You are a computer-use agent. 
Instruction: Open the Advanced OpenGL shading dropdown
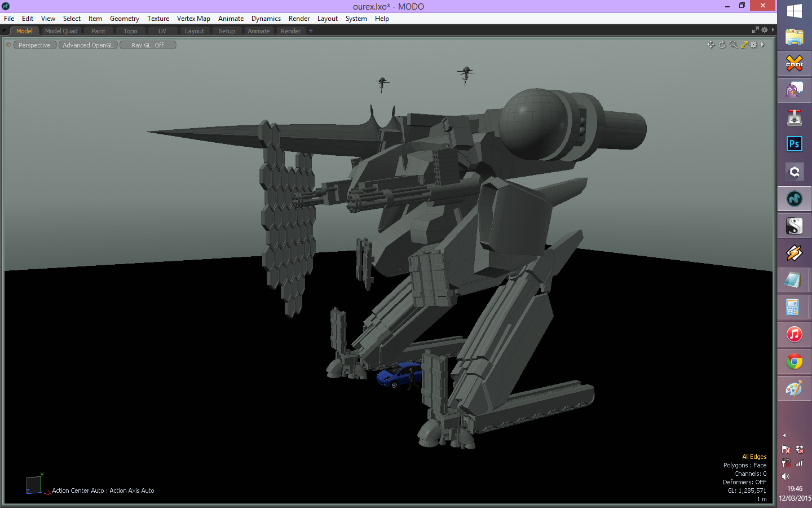[x=87, y=45]
